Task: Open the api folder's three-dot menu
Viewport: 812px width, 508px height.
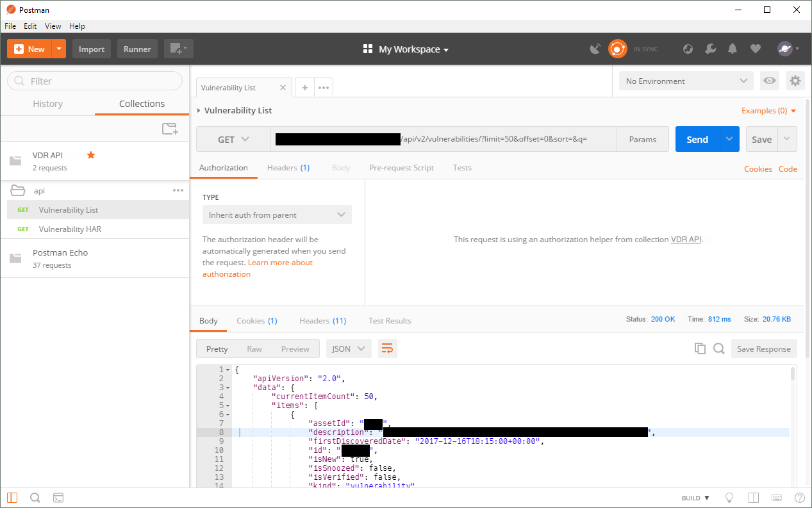Action: point(178,190)
